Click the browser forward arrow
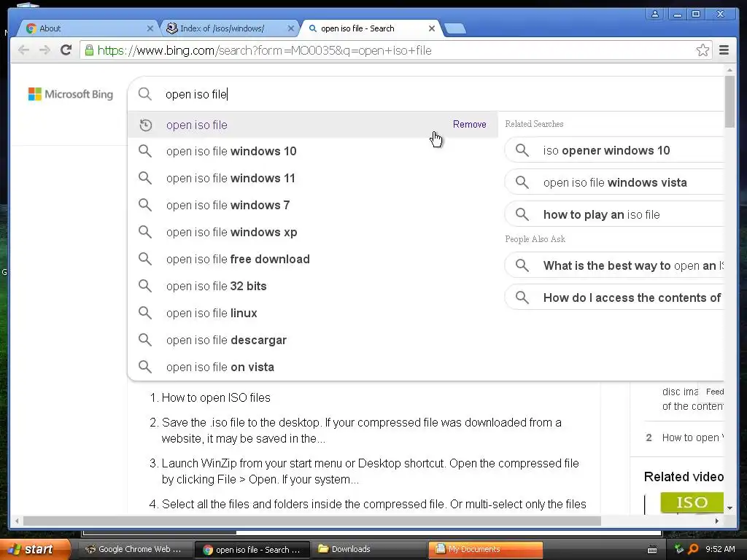This screenshot has height=560, width=747. (44, 50)
